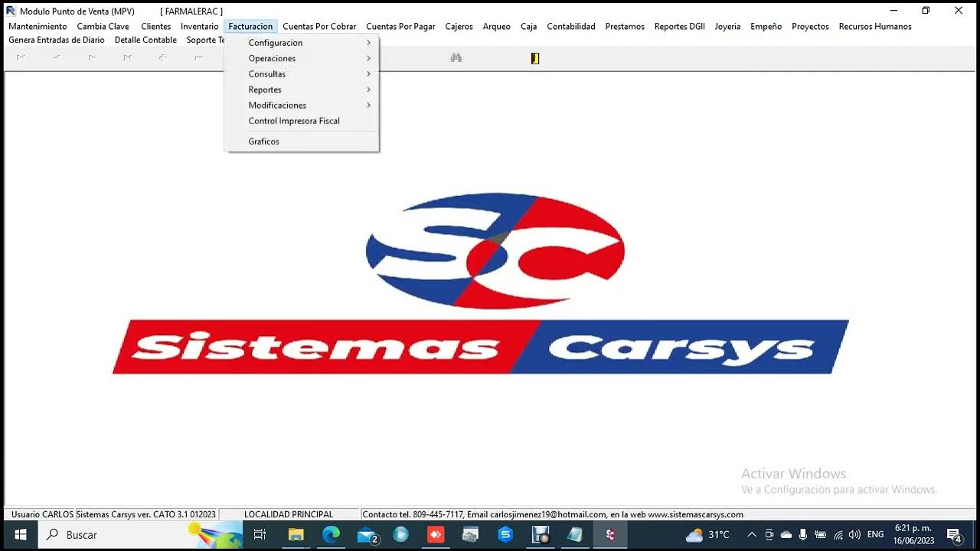The width and height of the screenshot is (980, 551).
Task: Expand the Configuracion submenu
Action: tap(302, 43)
